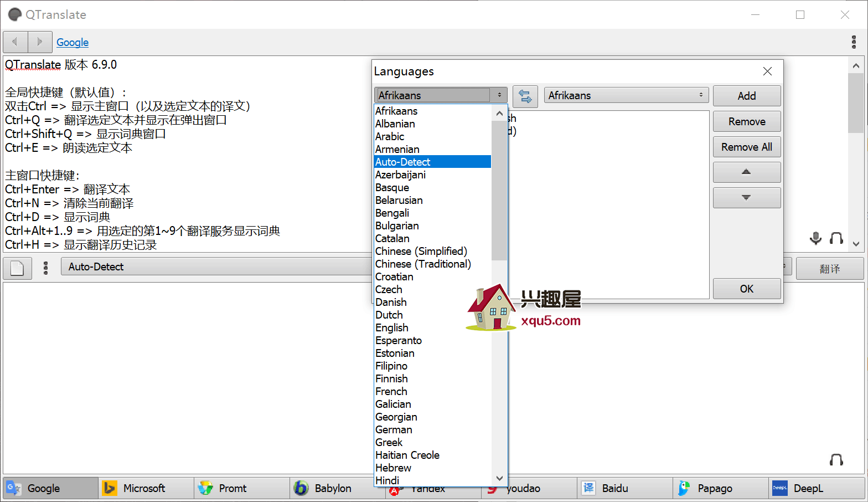Select Auto-Detect in the language list
Viewport: 868px width, 502px height.
point(433,162)
